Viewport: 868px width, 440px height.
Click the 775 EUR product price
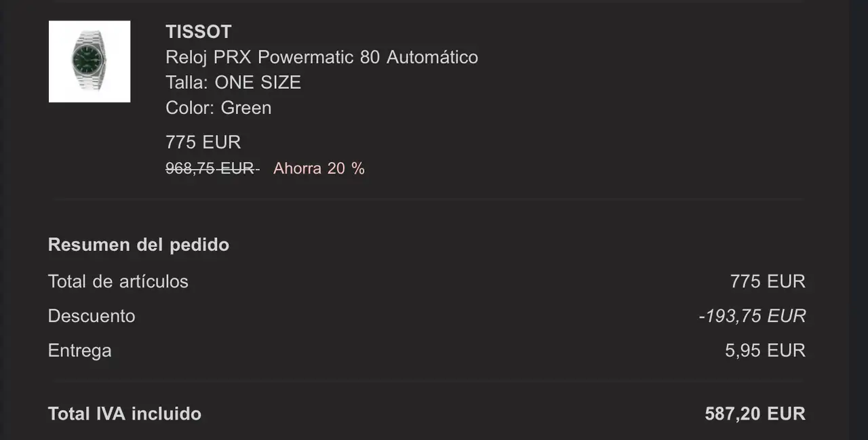click(x=203, y=142)
